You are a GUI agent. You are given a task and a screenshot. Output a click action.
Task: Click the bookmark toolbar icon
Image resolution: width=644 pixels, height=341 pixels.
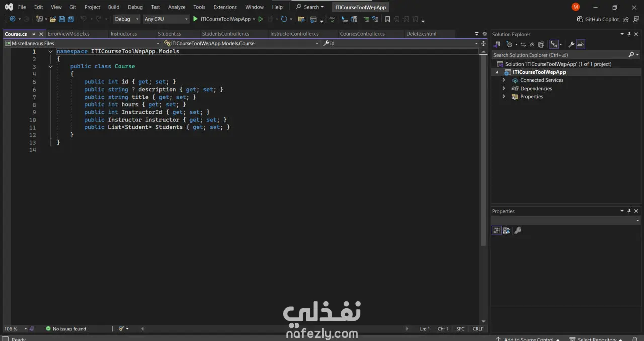[387, 19]
